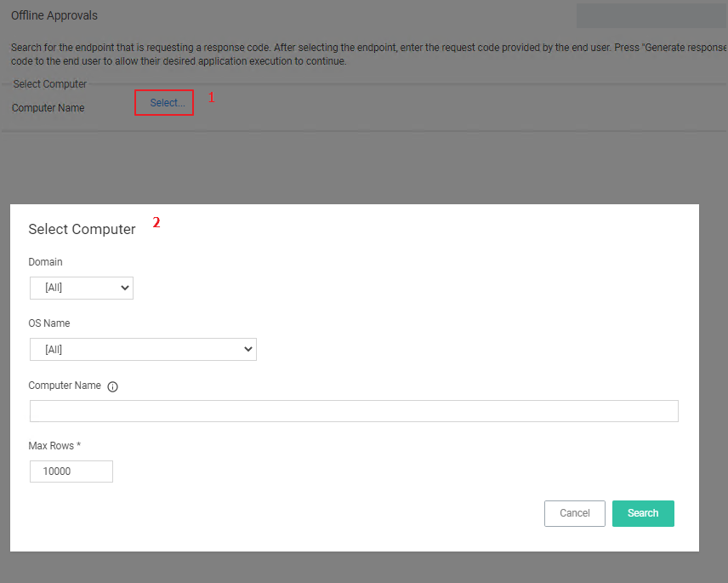Click the Domain field label
This screenshot has height=583, width=728.
(45, 262)
